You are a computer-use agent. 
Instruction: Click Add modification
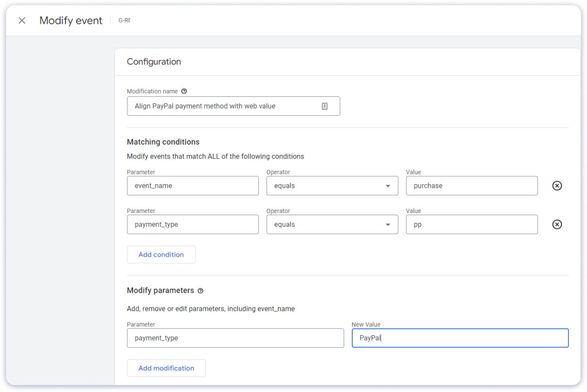point(166,368)
